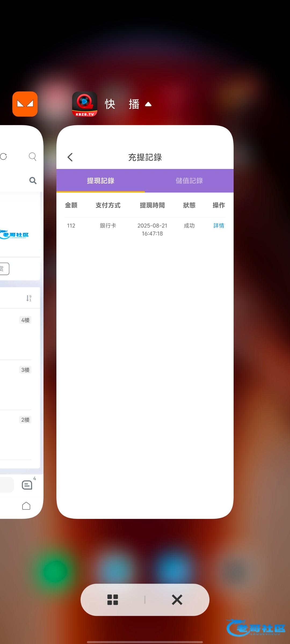Tap the red KBZB.TV app icon
This screenshot has width=290, height=644.
point(85,104)
